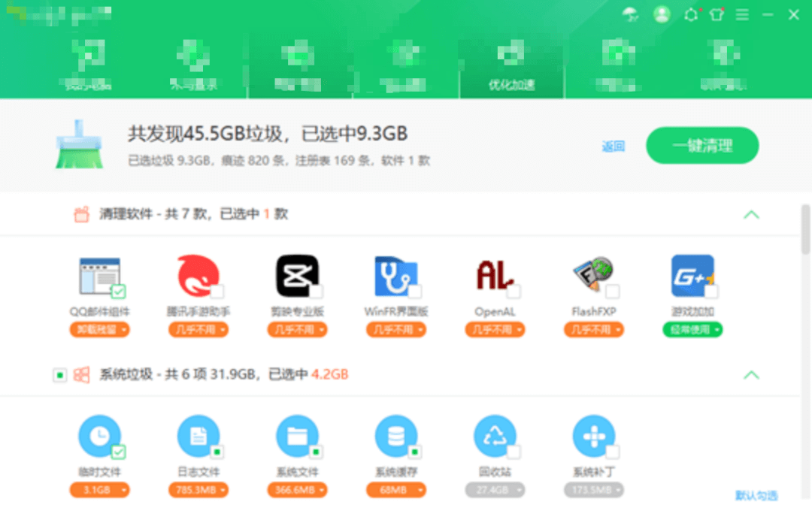Open the 回收站 cleanup item icon
The width and height of the screenshot is (812, 511).
coord(495,437)
